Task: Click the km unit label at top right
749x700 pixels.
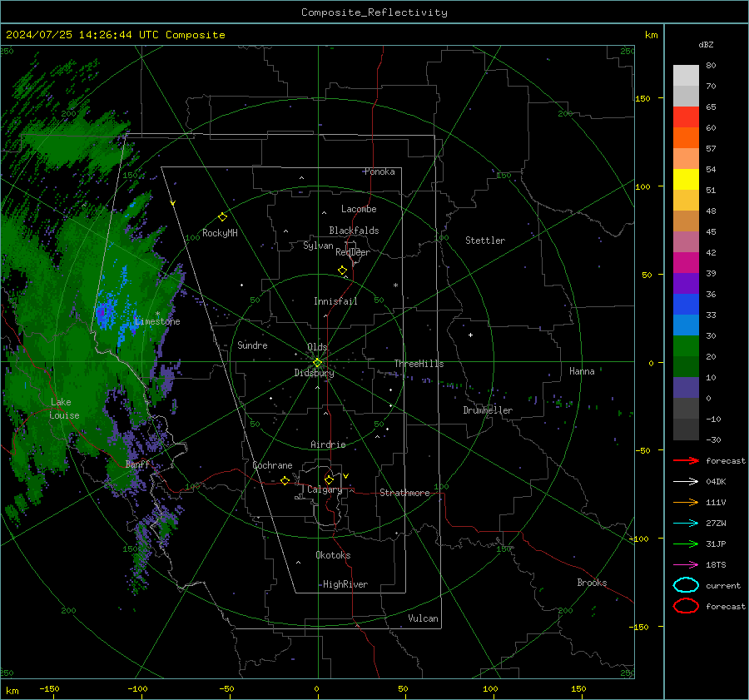Action: pyautogui.click(x=651, y=35)
